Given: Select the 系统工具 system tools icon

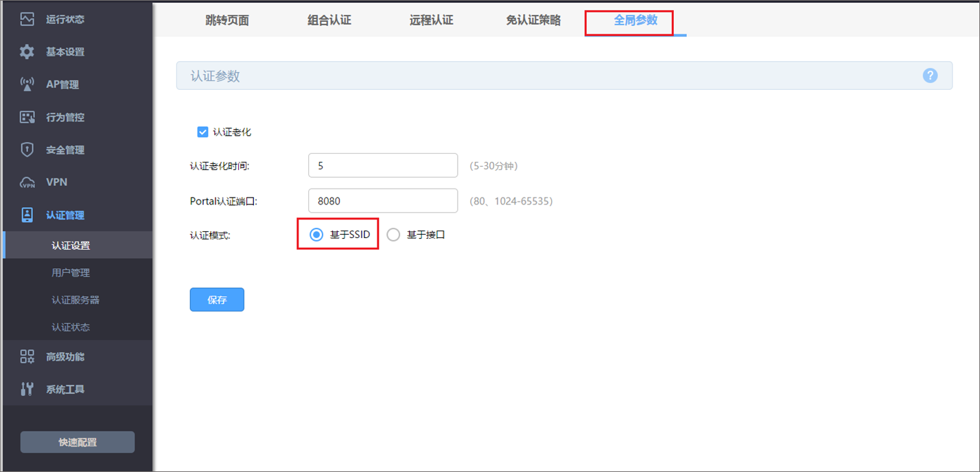Looking at the screenshot, I should point(26,389).
